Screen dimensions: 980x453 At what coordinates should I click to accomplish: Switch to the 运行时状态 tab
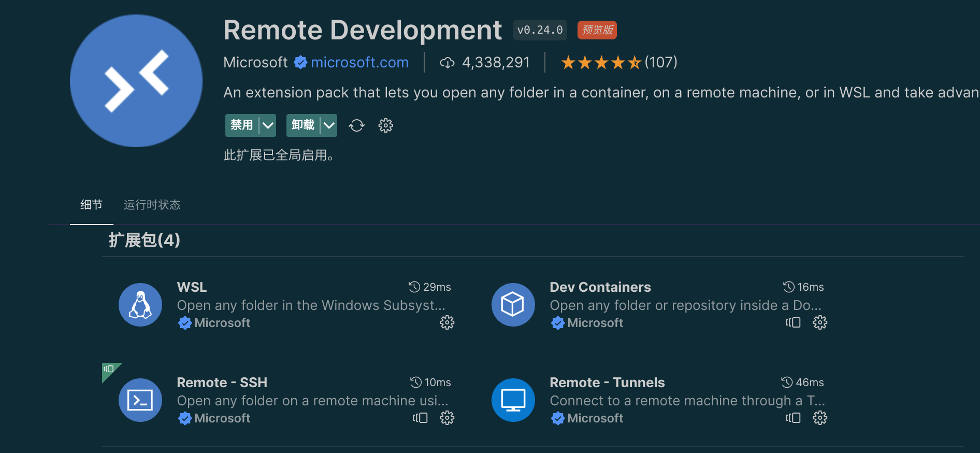pyautogui.click(x=152, y=205)
